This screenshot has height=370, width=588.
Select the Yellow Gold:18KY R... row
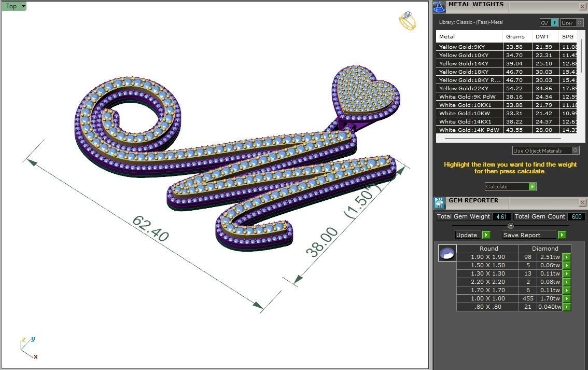tap(506, 80)
